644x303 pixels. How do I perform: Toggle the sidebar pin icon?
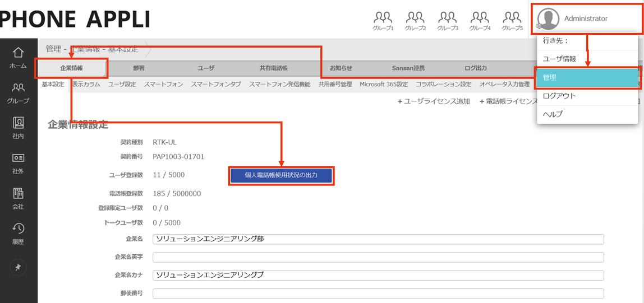click(18, 268)
